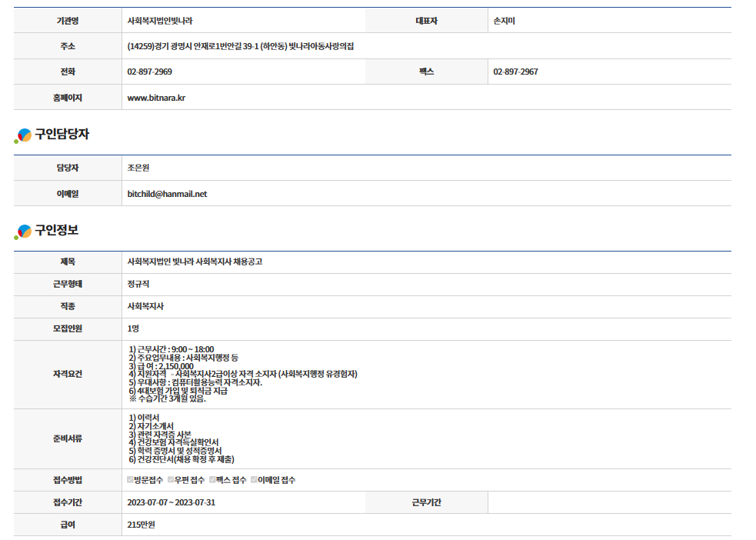
Task: Click the 구인담당자 section heading
Action: [x=62, y=135]
